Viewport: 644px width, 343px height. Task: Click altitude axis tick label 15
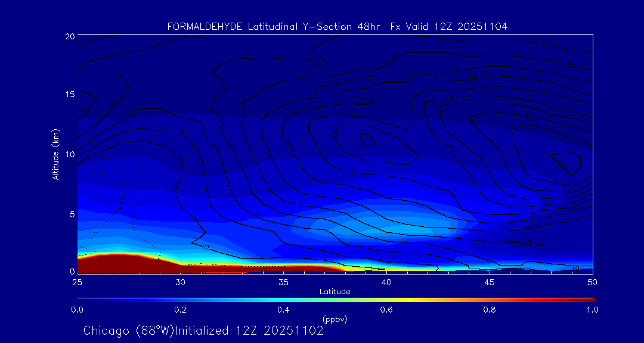tap(69, 94)
